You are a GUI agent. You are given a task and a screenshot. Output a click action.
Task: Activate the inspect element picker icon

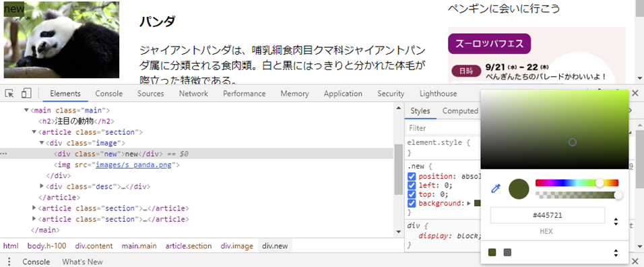click(9, 93)
